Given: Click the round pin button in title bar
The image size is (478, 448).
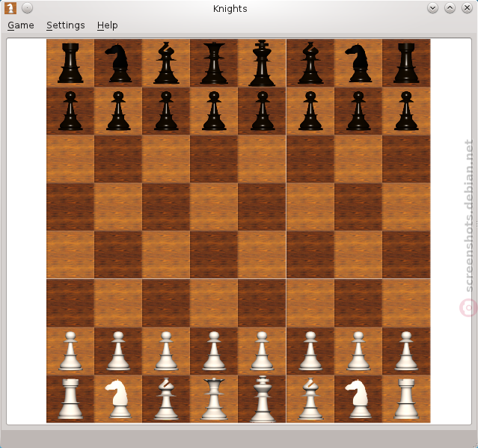Looking at the screenshot, I should 28,8.
